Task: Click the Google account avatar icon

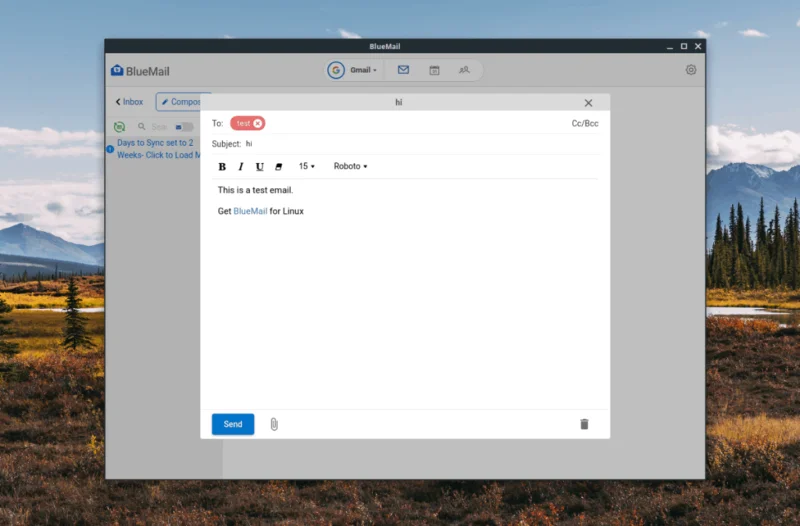Action: tap(336, 70)
